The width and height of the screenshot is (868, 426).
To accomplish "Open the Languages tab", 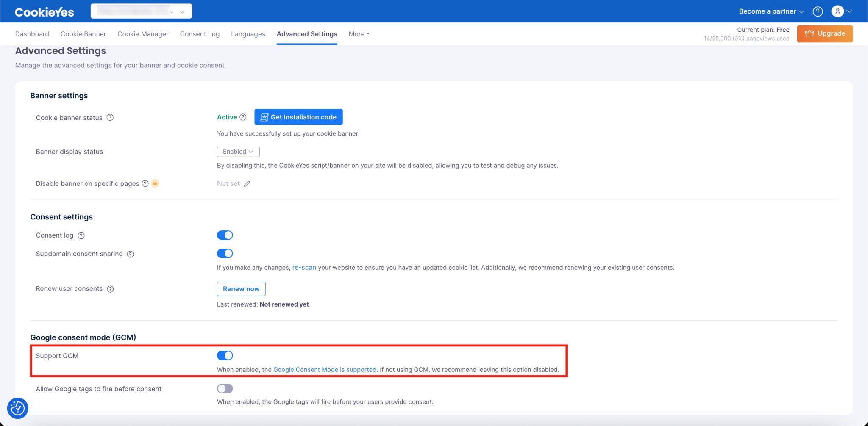I will pos(248,34).
